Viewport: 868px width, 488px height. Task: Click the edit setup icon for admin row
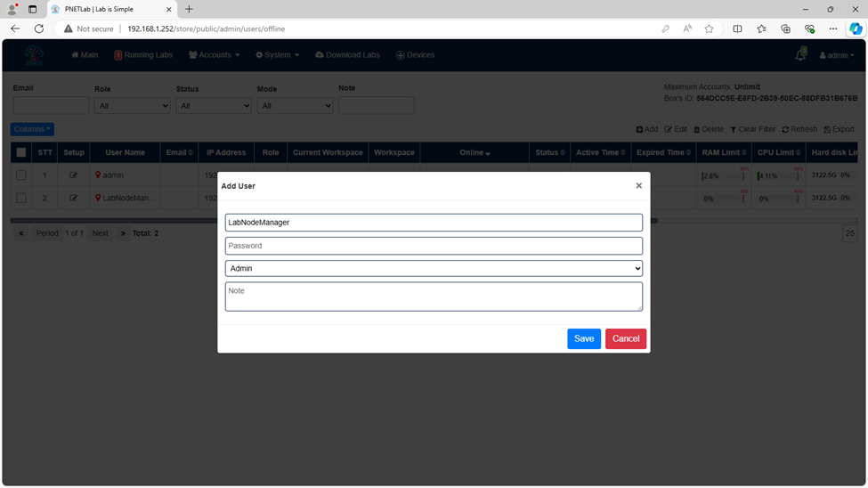tap(73, 175)
